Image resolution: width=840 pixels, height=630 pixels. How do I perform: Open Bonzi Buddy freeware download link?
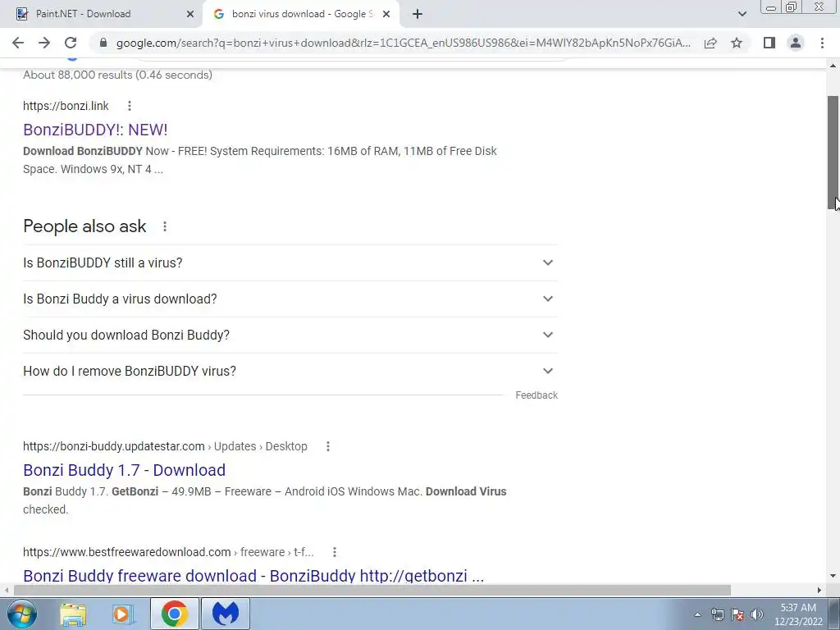click(253, 576)
